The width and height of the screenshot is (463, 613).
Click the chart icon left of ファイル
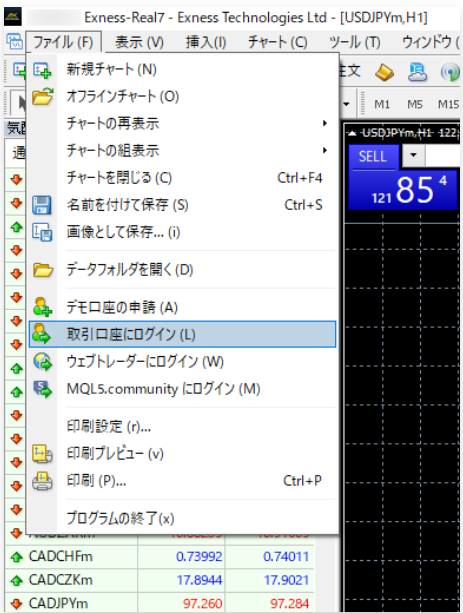[14, 41]
